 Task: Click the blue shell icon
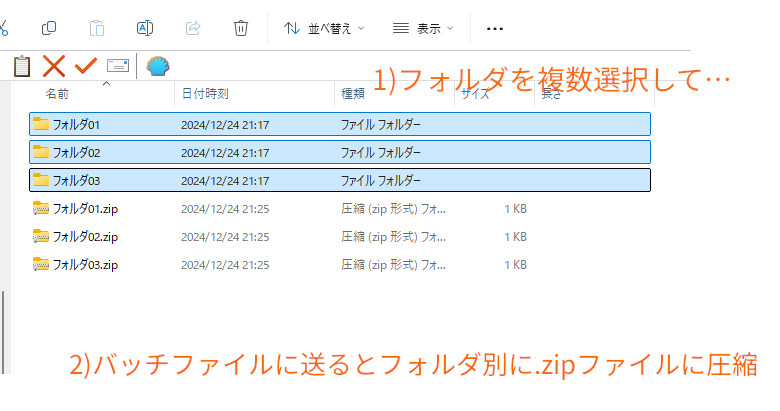[158, 66]
